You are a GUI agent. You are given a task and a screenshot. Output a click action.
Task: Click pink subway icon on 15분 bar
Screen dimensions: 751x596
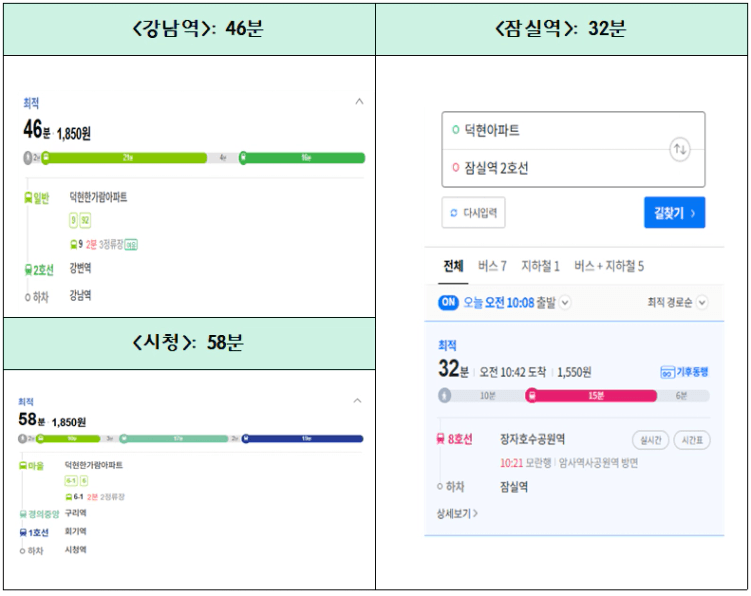(x=532, y=396)
